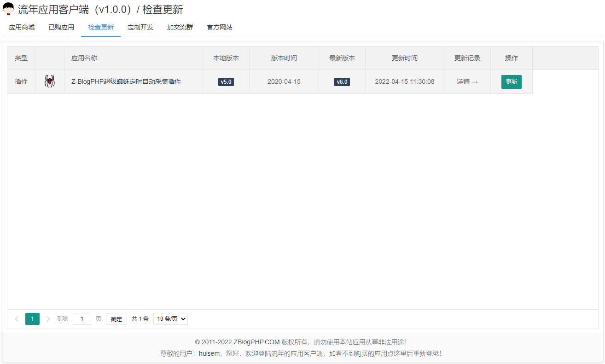This screenshot has width=605, height=364.
Task: Click the ZBlogPHP.COM copyright text
Action: [256, 342]
